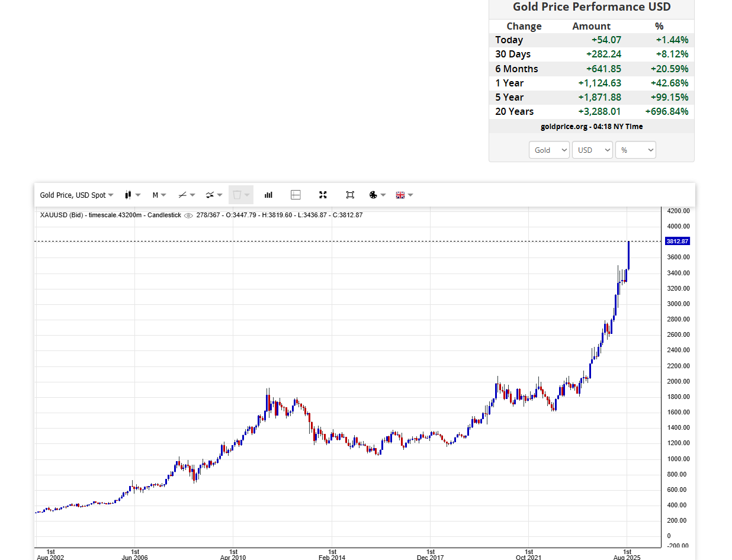Image resolution: width=732 pixels, height=560 pixels.
Task: Open the color theme palette menu
Action: pos(377,195)
